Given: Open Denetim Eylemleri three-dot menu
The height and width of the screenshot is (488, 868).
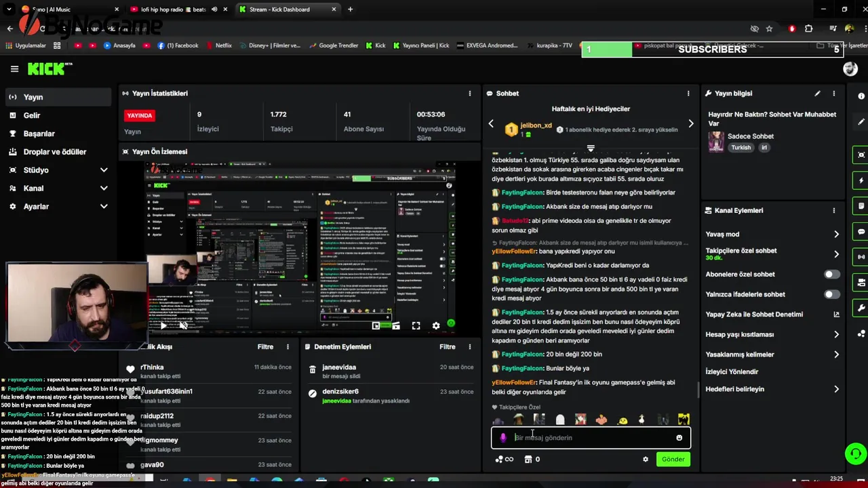Looking at the screenshot, I should click(x=470, y=347).
